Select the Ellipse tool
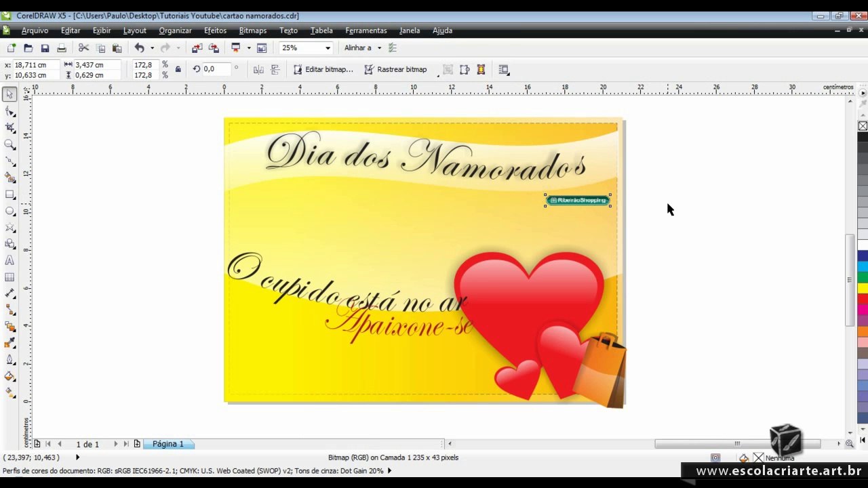868x488 pixels. [x=10, y=211]
